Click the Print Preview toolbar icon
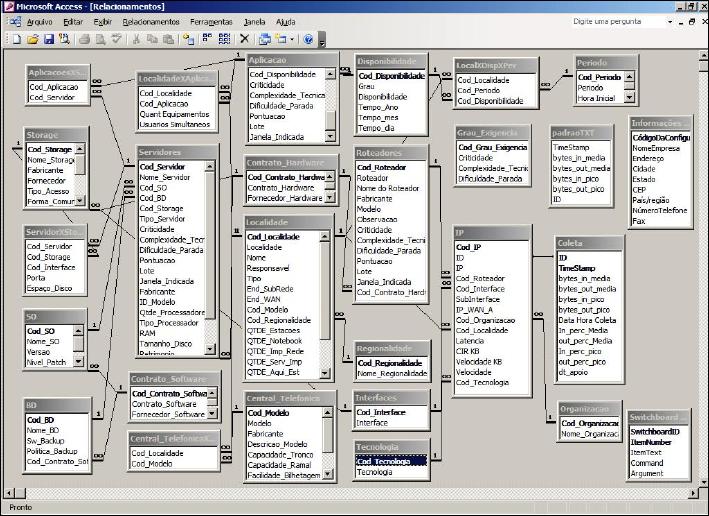The image size is (709, 516). [x=100, y=39]
